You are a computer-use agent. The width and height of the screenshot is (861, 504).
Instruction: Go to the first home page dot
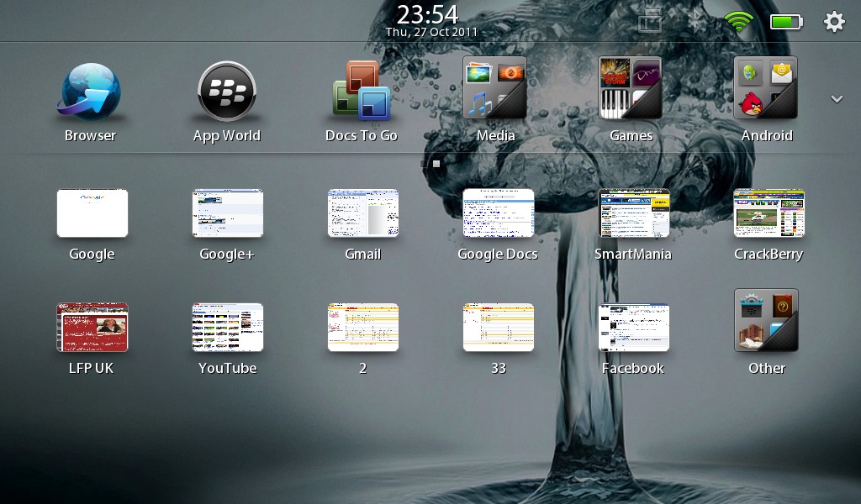424,164
